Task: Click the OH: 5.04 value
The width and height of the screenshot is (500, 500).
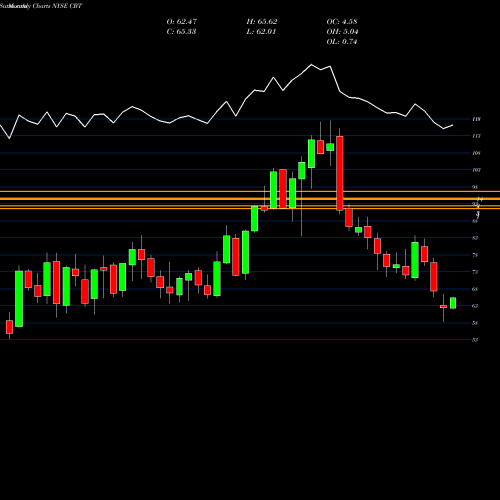Action: tap(342, 32)
